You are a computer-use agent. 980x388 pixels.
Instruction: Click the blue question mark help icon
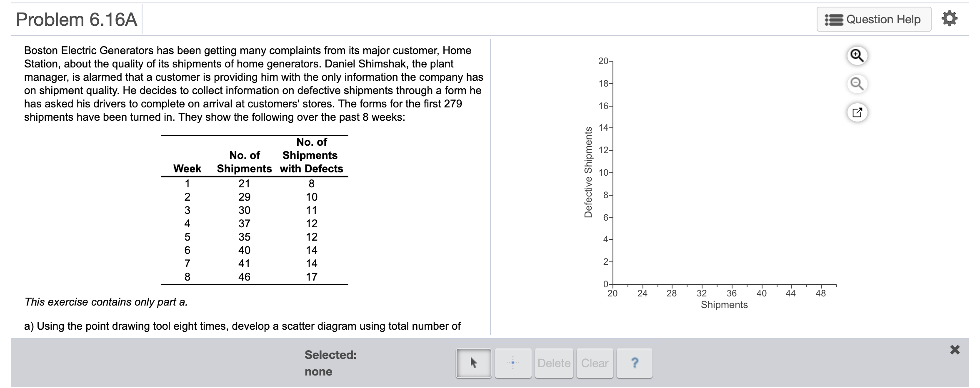tap(634, 363)
